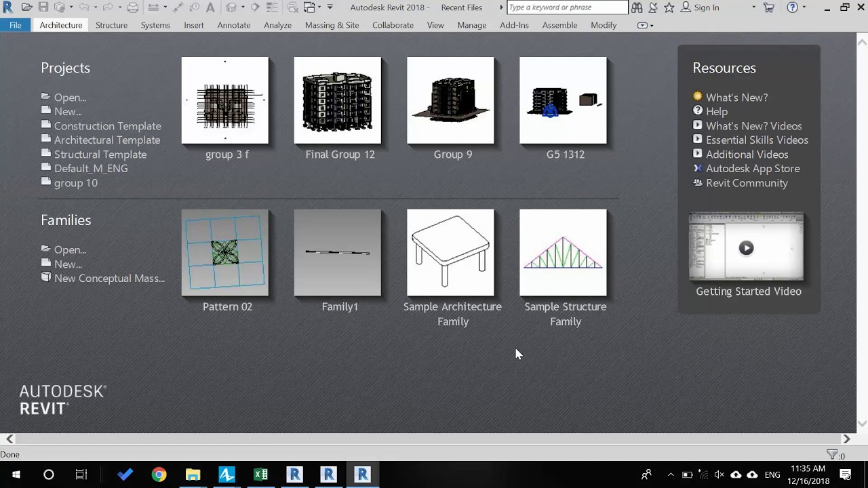The image size is (868, 488).
Task: Switch to the Structure ribbon tab
Action: (111, 25)
